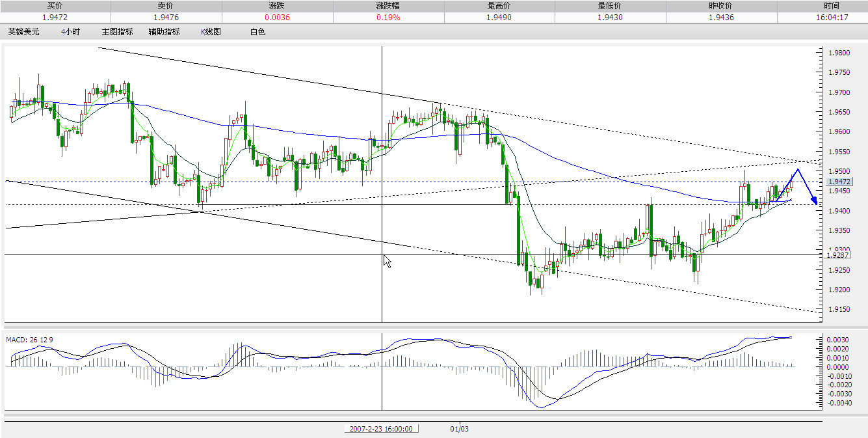868x438 pixels.
Task: Open the 4小时 timeframe selector
Action: click(x=69, y=31)
